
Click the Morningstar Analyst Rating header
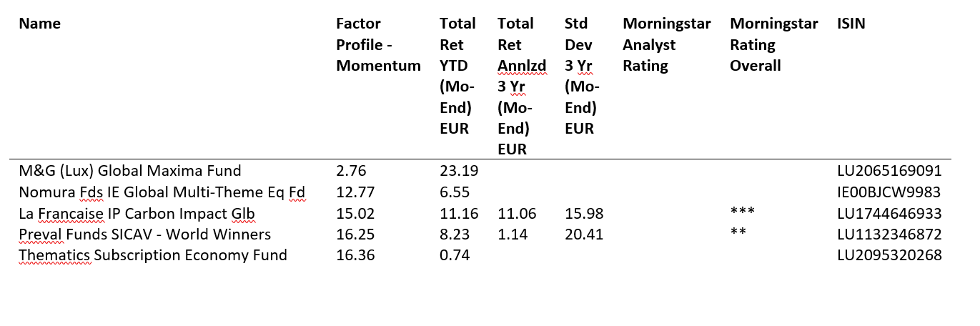tap(666, 45)
